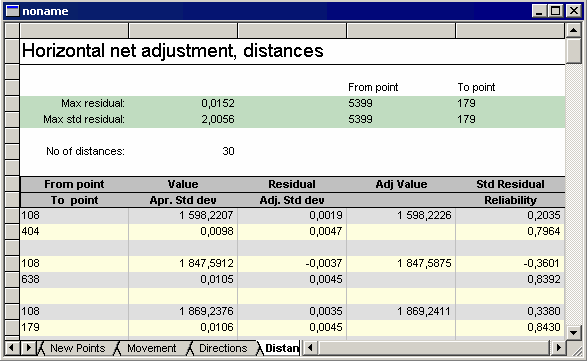Switch to the New Points tab

[77, 348]
